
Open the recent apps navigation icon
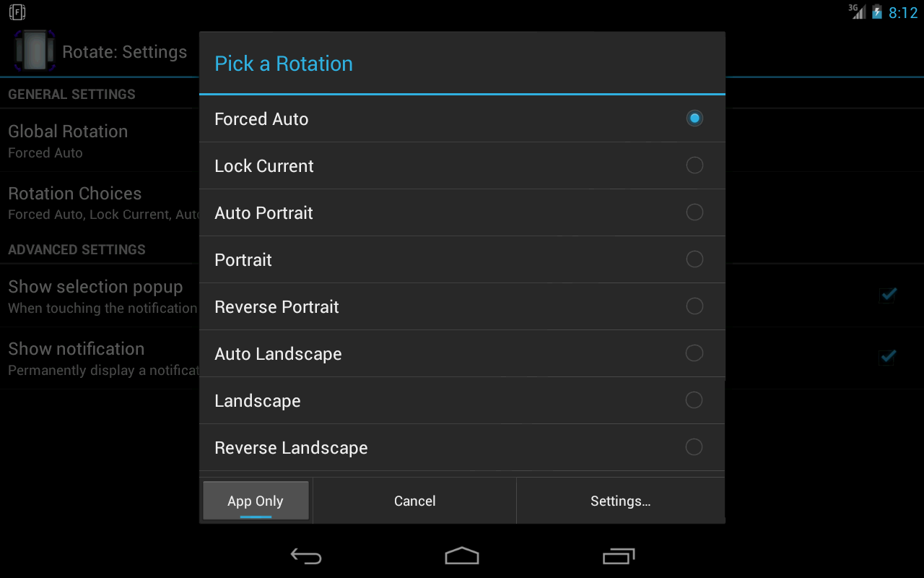coord(618,556)
